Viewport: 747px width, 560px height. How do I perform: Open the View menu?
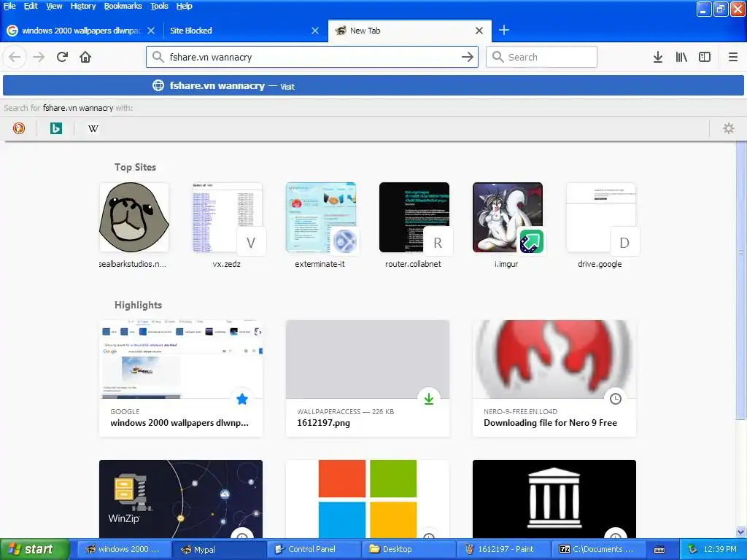(54, 6)
